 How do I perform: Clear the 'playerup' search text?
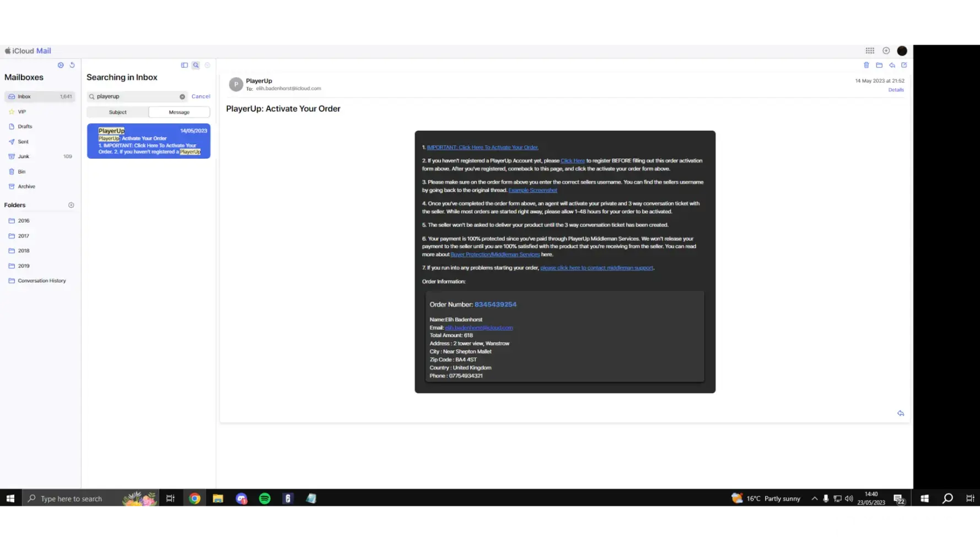[x=182, y=96]
